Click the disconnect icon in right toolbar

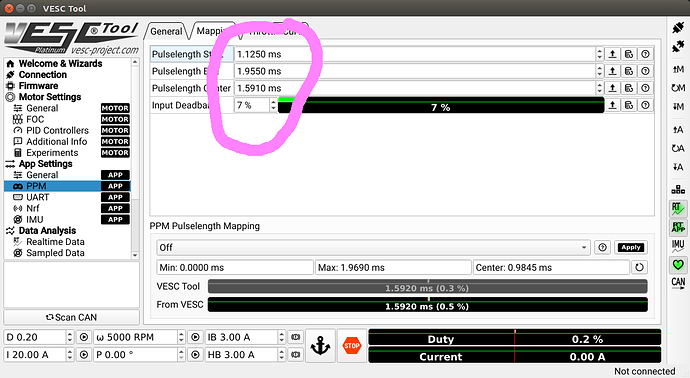pyautogui.click(x=678, y=46)
